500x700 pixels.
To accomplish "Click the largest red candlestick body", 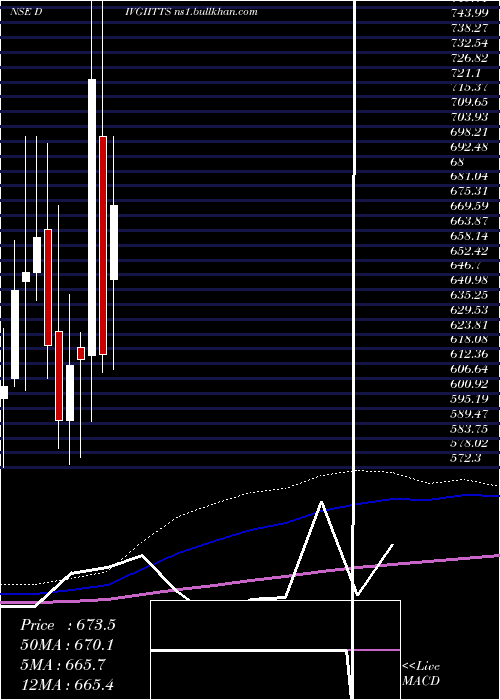I will click(103, 246).
